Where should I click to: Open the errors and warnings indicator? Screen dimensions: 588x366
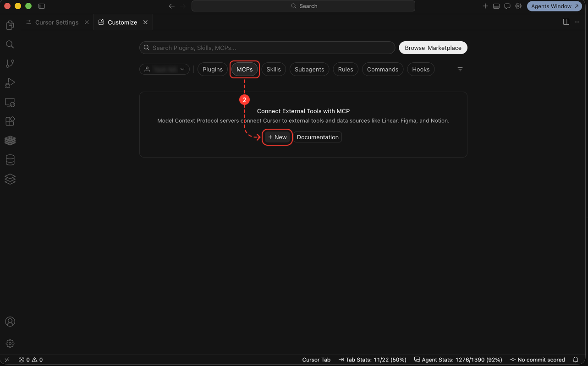[31, 360]
